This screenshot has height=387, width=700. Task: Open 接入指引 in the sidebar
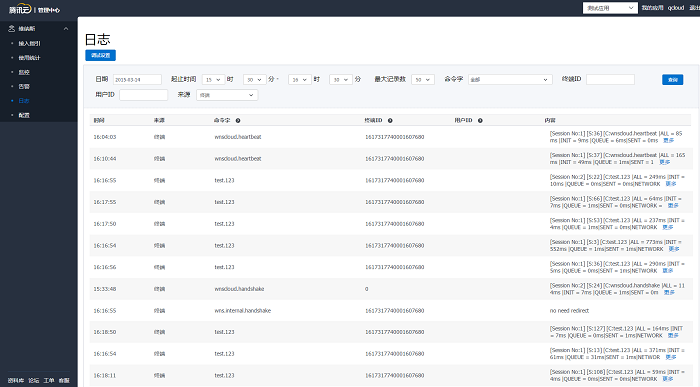[x=29, y=43]
